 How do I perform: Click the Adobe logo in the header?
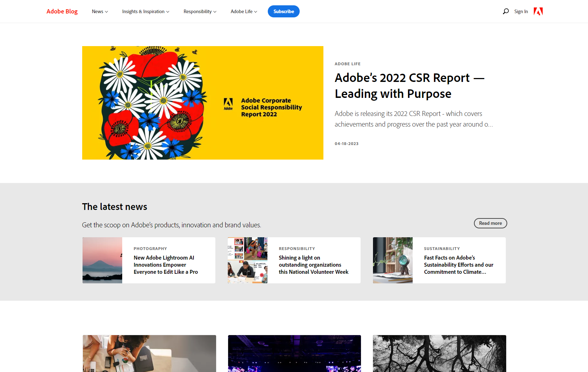(x=538, y=11)
